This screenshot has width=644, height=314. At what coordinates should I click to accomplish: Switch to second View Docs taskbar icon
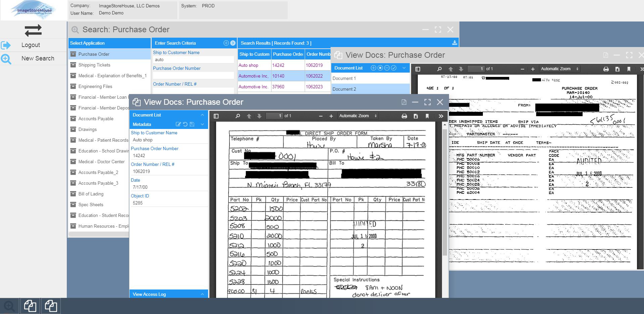51,306
